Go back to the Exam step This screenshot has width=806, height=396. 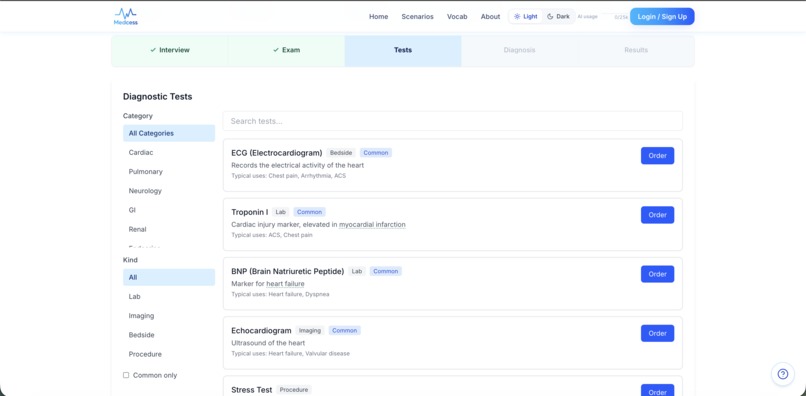286,50
